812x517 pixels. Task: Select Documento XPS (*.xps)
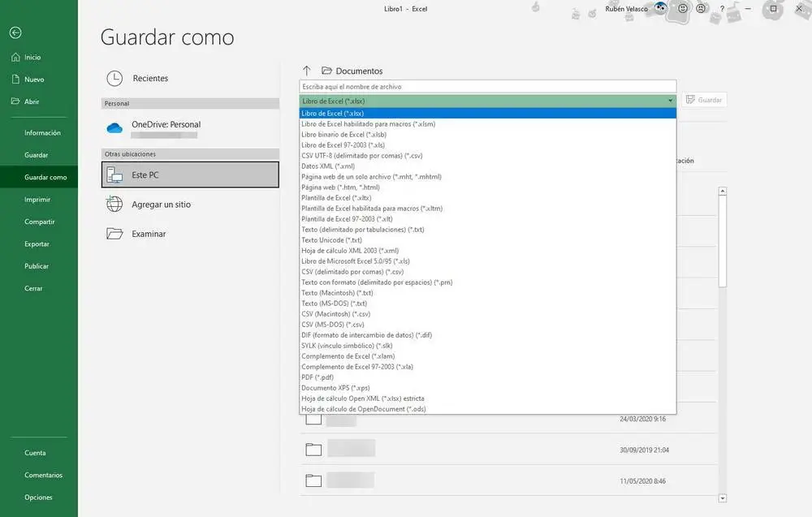tap(488, 388)
